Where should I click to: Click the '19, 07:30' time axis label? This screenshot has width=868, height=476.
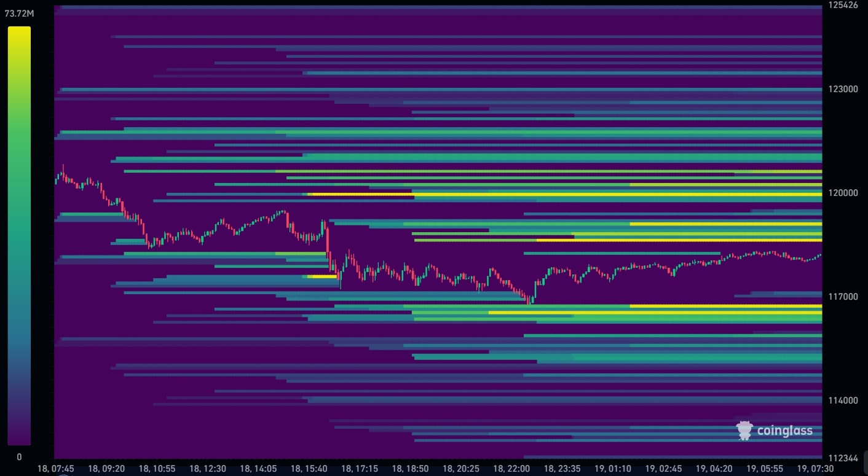point(816,469)
